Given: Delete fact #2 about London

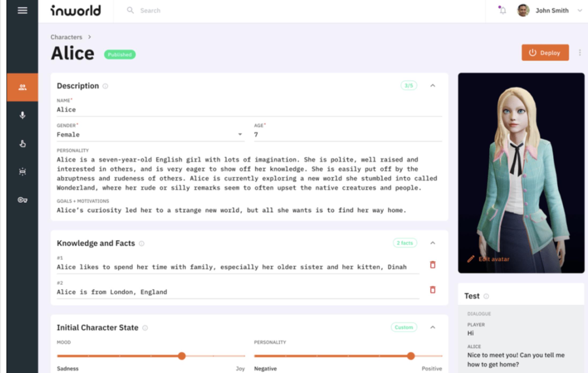Looking at the screenshot, I should click(432, 290).
